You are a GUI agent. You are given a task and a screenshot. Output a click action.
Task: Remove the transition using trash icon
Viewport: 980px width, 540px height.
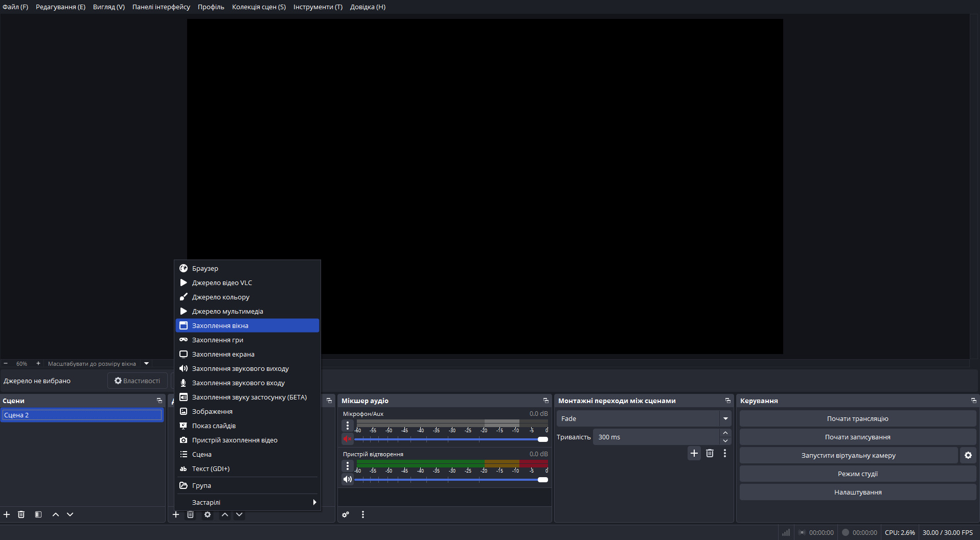[710, 453]
